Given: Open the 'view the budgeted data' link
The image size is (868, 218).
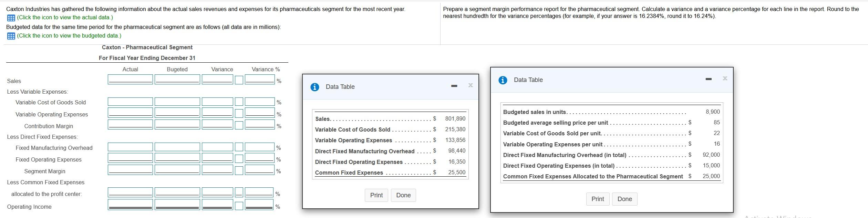Looking at the screenshot, I should tap(69, 35).
